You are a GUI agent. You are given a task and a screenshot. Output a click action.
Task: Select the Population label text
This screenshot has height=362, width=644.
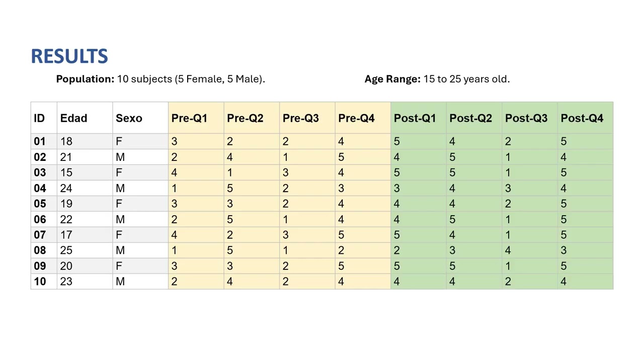(x=86, y=79)
